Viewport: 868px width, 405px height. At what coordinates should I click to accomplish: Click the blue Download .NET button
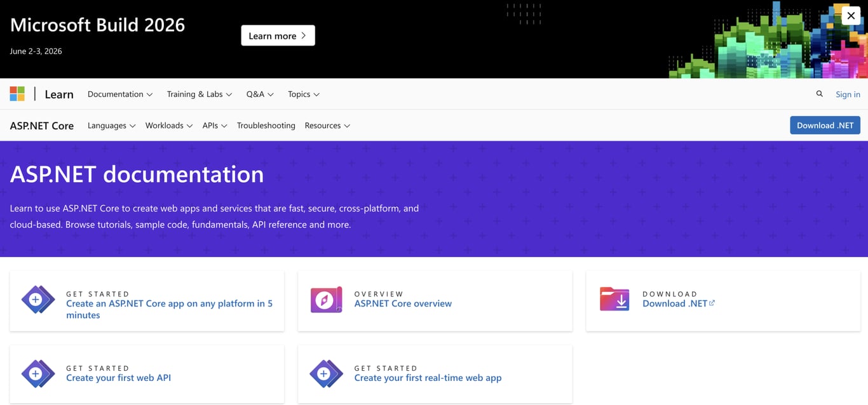(x=825, y=125)
